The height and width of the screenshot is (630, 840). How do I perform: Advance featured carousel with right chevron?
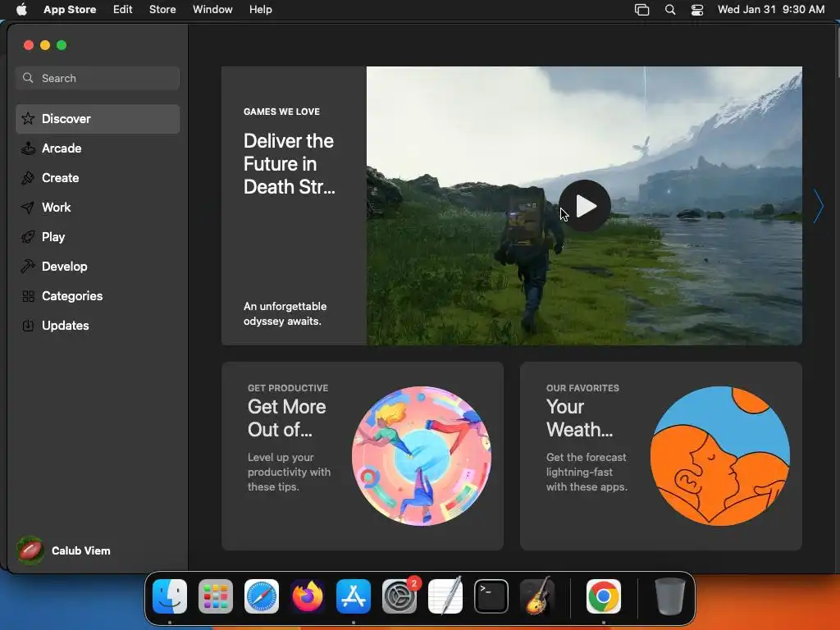click(818, 206)
